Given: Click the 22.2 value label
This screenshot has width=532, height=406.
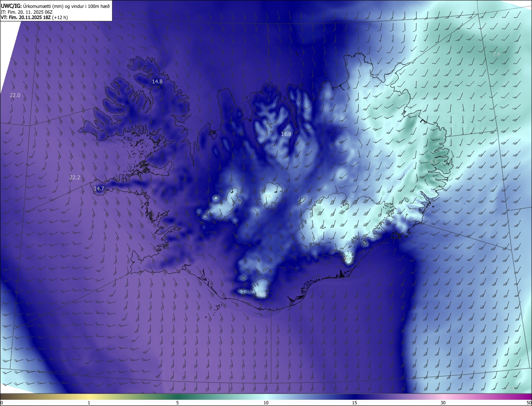Looking at the screenshot, I should click(75, 178).
